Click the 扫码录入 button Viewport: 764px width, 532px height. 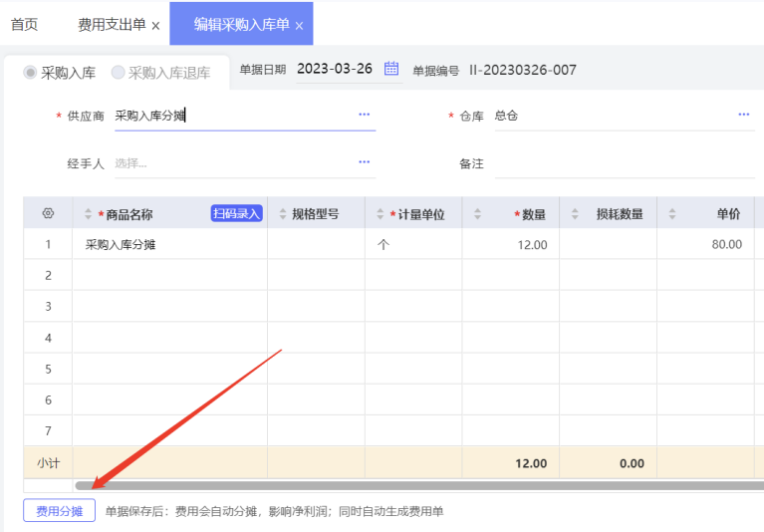click(x=236, y=213)
